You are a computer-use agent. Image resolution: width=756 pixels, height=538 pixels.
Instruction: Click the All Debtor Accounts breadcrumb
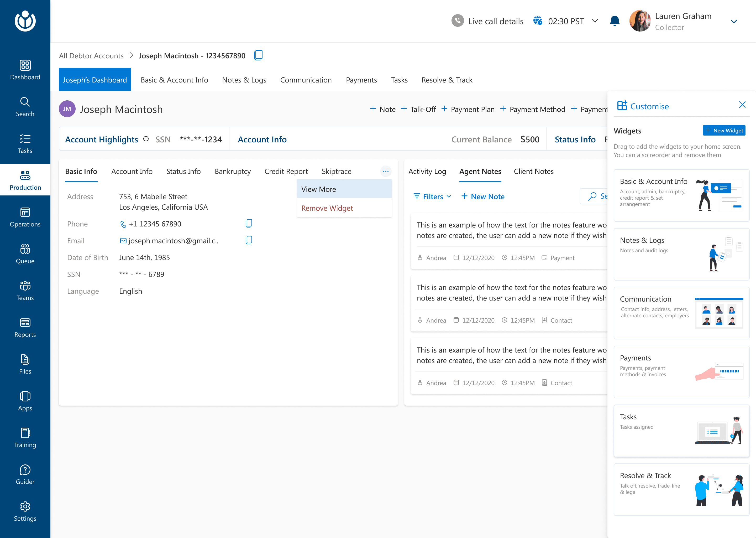(x=91, y=56)
